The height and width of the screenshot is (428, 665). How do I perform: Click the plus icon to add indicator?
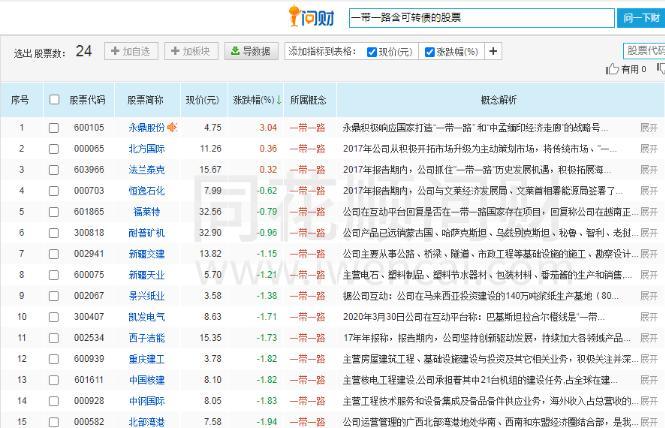tap(493, 51)
